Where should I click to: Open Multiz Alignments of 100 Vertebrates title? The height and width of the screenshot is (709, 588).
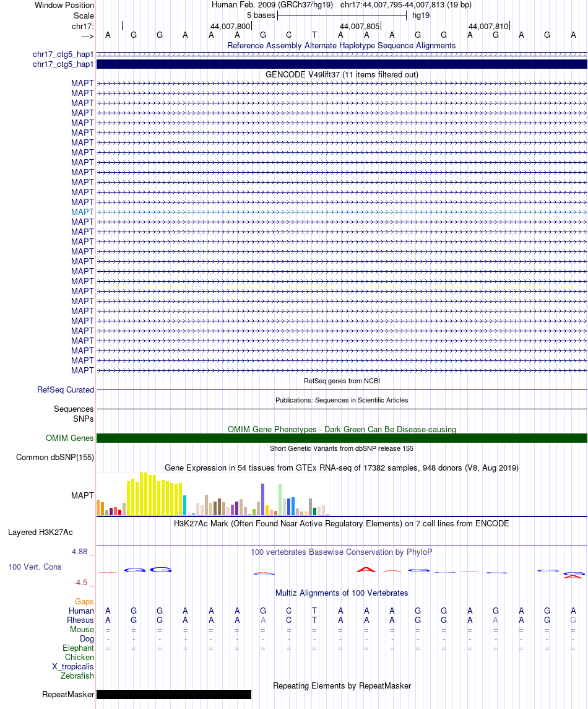(342, 593)
